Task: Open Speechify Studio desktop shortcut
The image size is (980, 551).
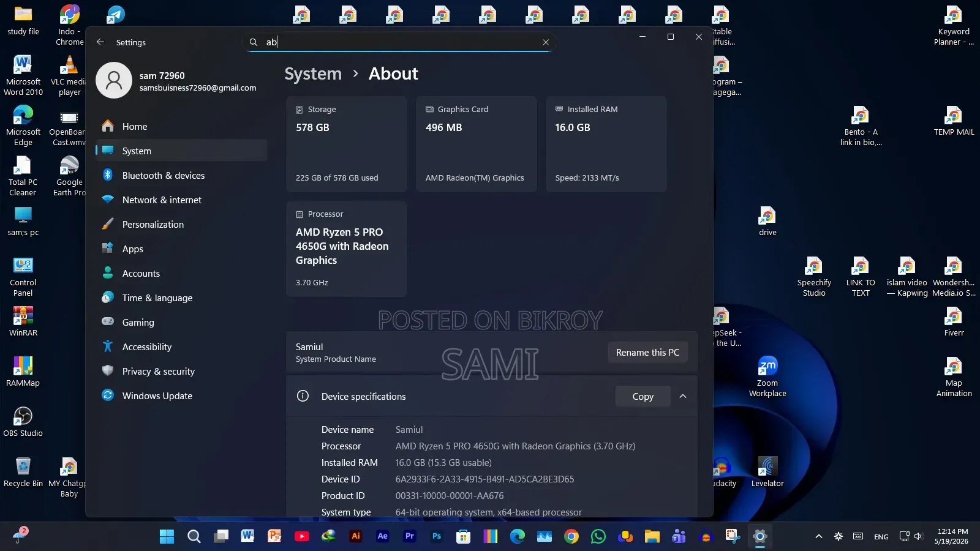Action: pyautogui.click(x=814, y=277)
